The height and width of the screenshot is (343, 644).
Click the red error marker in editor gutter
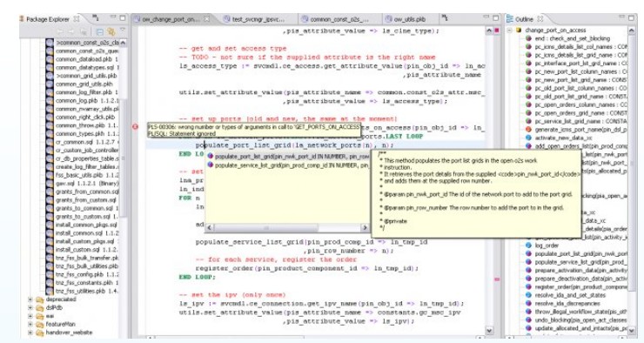[x=135, y=127]
